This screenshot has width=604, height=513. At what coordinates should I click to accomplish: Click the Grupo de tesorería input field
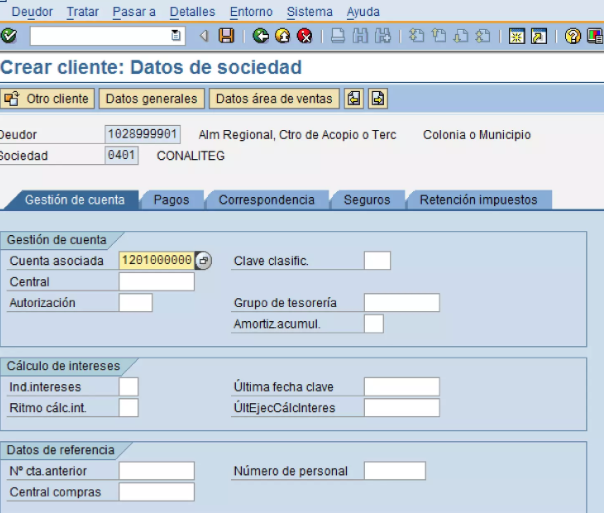pos(402,302)
